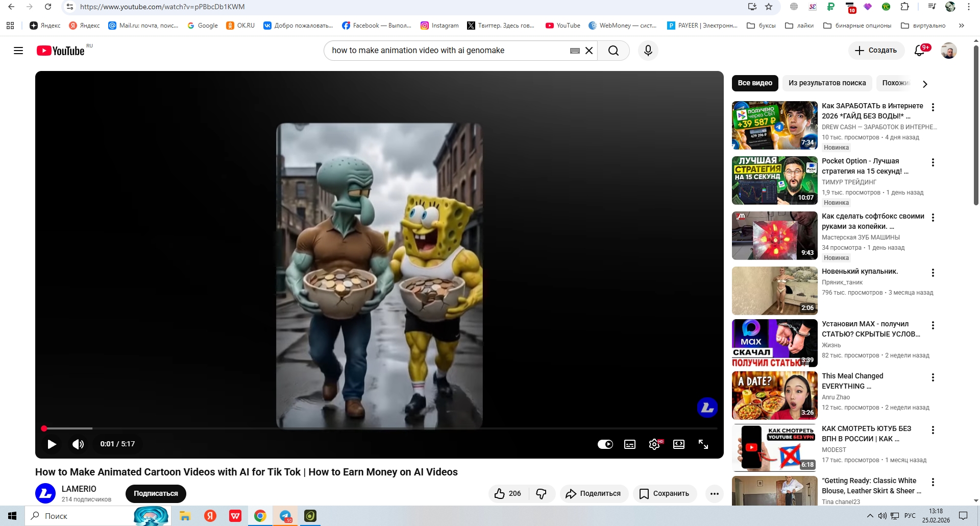Open more actions menu below video

pos(714,493)
